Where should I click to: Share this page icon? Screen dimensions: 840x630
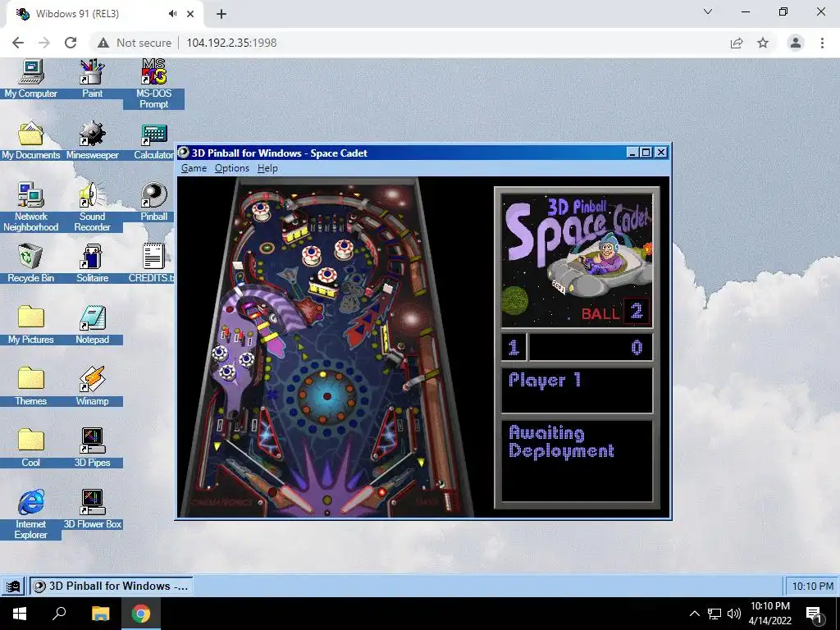[x=737, y=43]
